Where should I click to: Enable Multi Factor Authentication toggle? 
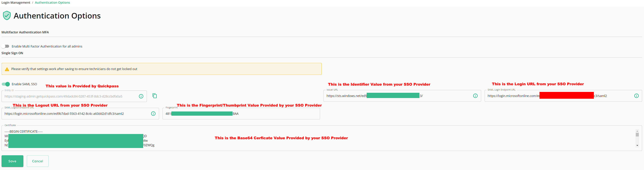pyautogui.click(x=6, y=46)
